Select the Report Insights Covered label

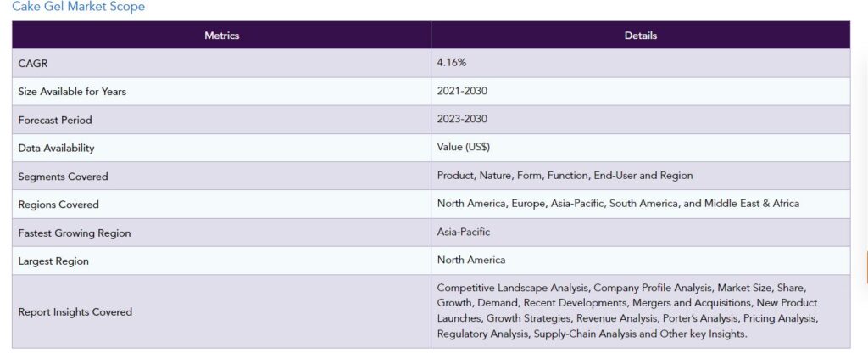tap(75, 312)
